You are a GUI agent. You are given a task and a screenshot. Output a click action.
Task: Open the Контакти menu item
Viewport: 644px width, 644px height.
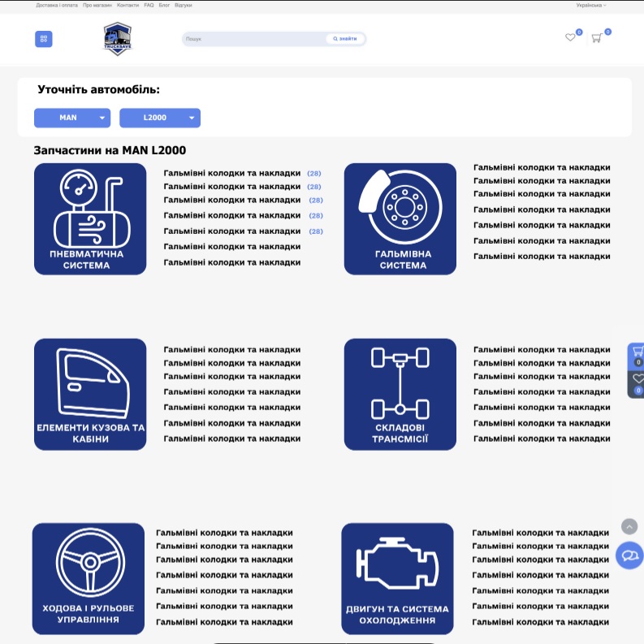click(128, 5)
